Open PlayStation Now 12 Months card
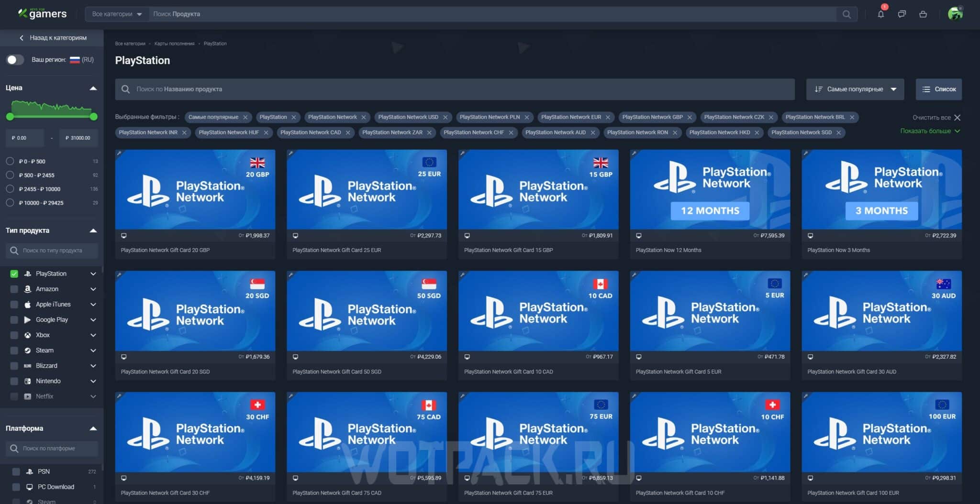 (x=710, y=204)
